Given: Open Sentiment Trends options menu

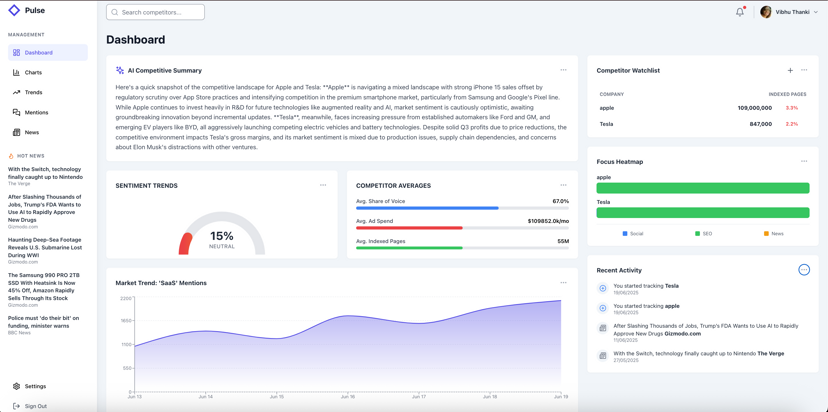Looking at the screenshot, I should coord(323,185).
